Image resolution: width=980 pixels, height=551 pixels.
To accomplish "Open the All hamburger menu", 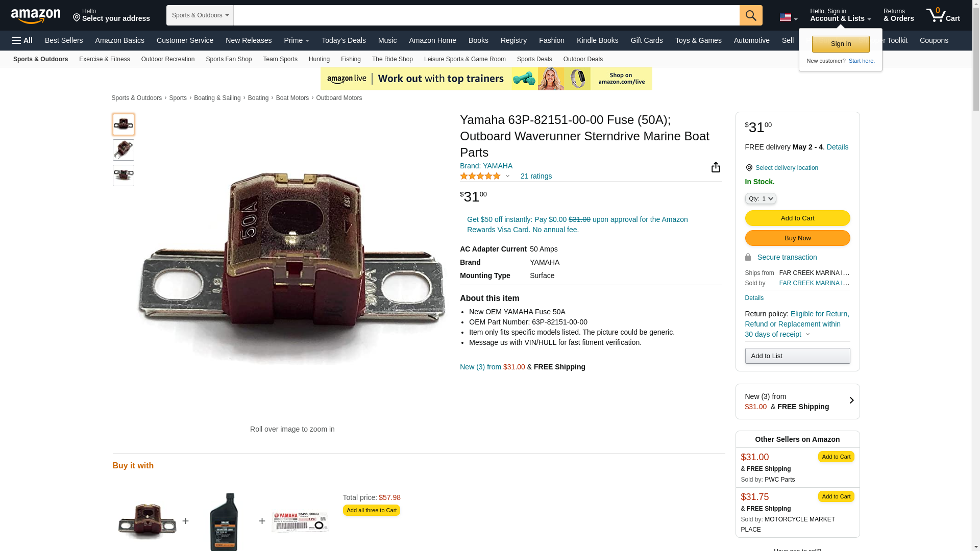I will click(22, 40).
